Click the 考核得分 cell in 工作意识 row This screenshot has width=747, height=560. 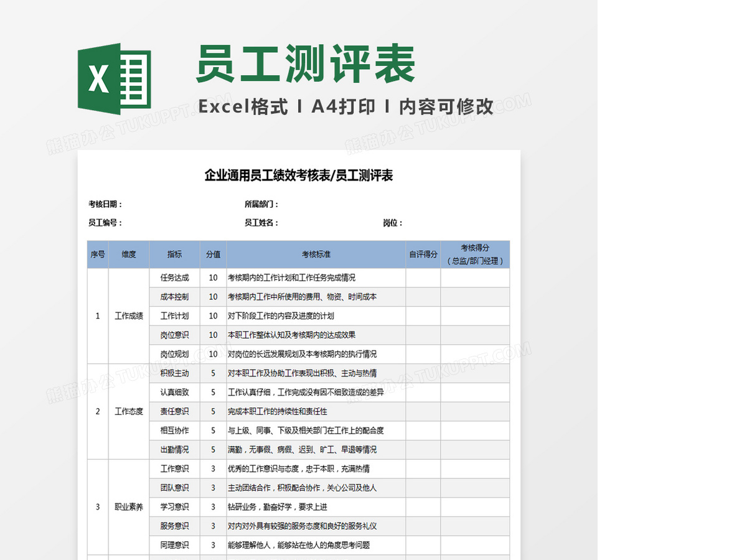(476, 469)
